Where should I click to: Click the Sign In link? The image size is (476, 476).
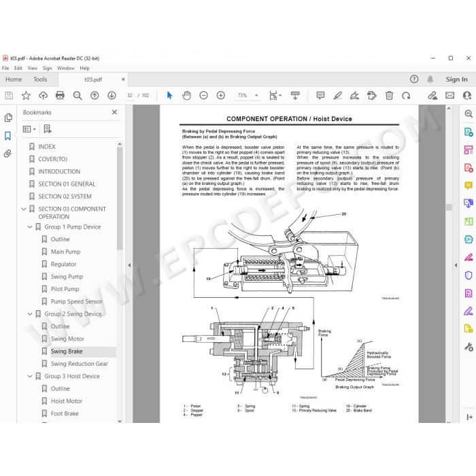pos(456,80)
